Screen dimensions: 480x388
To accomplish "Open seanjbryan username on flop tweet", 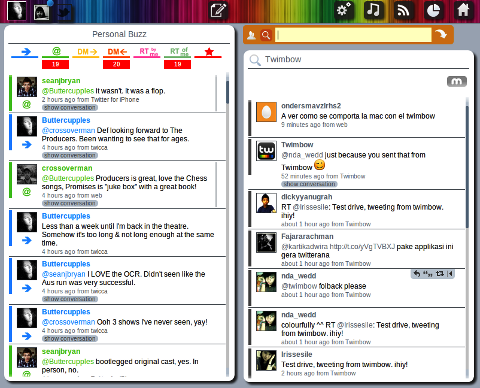I will tap(61, 81).
